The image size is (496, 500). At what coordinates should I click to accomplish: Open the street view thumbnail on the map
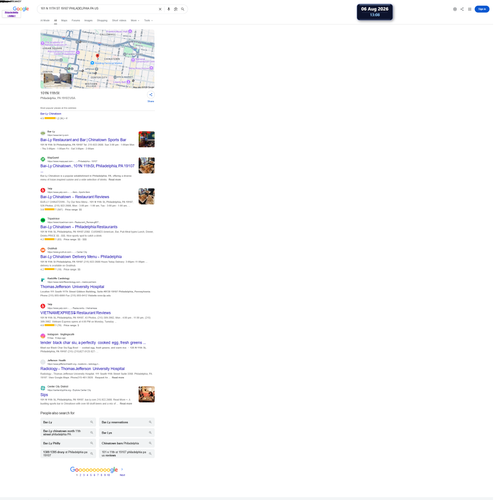click(58, 79)
